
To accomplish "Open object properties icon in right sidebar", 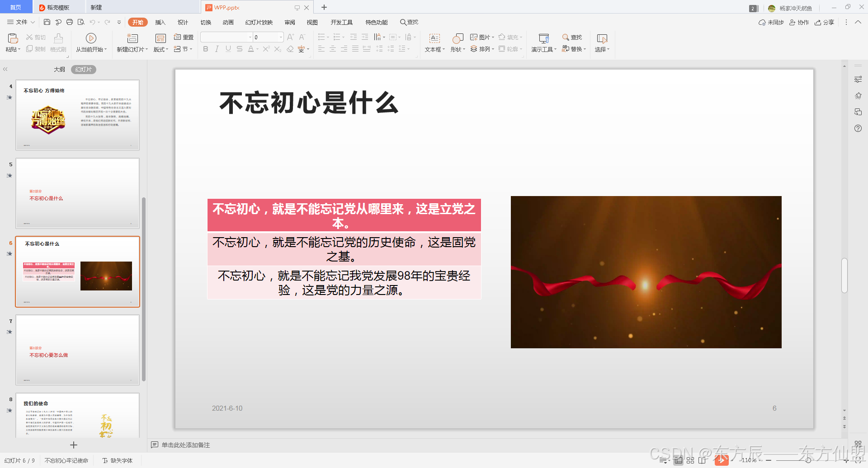I will coord(858,80).
